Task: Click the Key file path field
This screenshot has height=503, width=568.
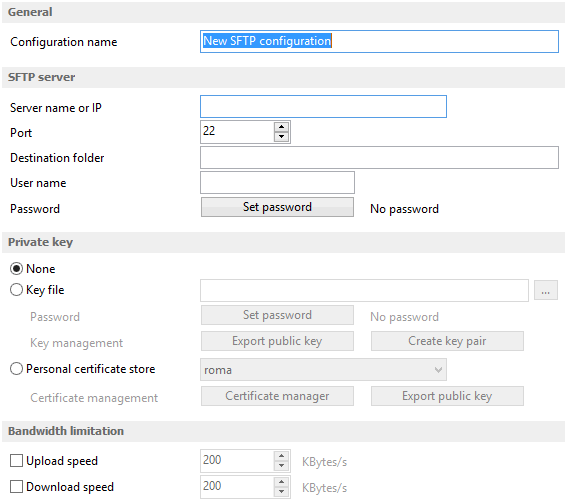Action: 364,290
